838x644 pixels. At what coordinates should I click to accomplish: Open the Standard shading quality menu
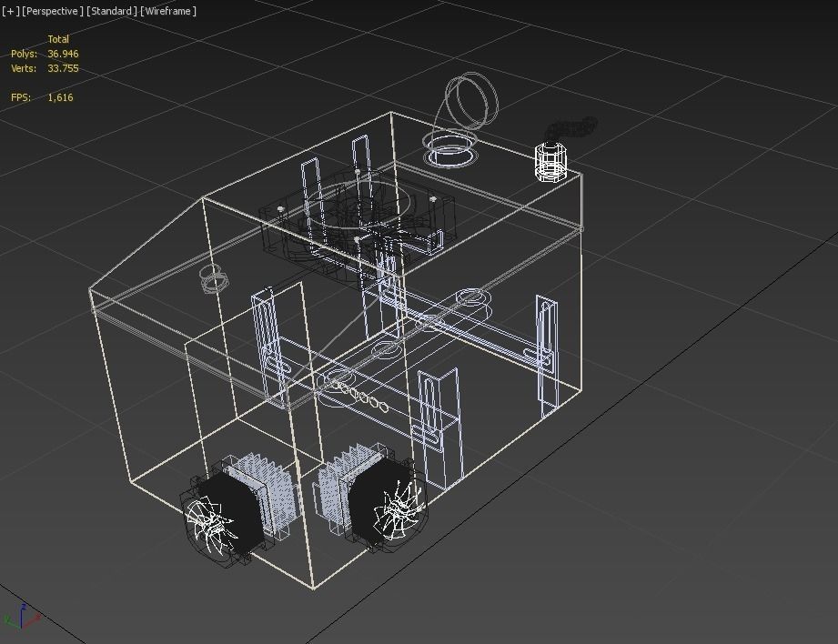pyautogui.click(x=112, y=11)
